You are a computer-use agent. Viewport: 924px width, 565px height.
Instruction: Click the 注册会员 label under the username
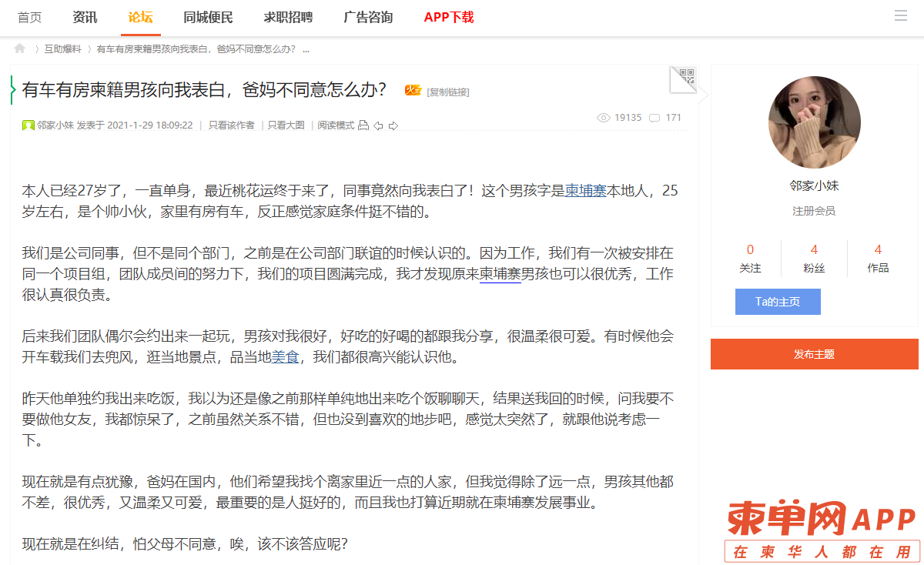[x=814, y=211]
